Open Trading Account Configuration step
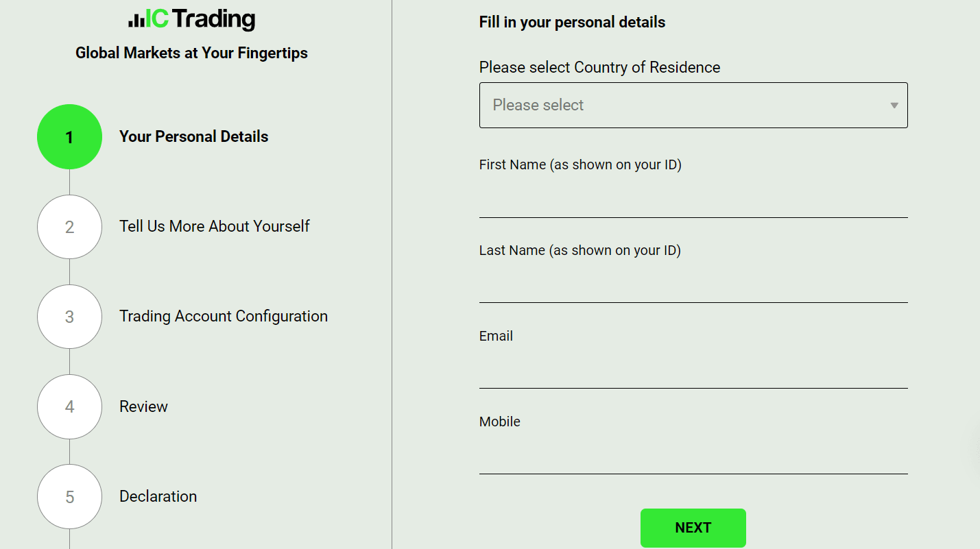The width and height of the screenshot is (980, 549). pyautogui.click(x=224, y=316)
